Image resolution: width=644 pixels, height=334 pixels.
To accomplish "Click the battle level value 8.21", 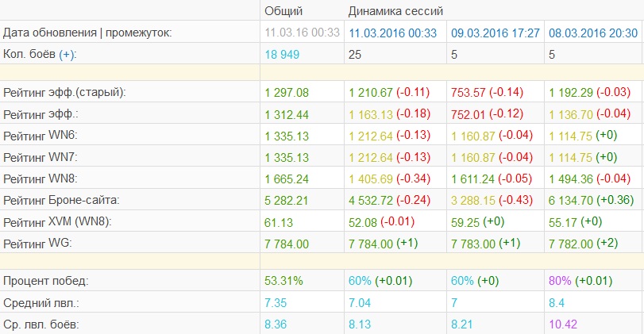I will [462, 324].
